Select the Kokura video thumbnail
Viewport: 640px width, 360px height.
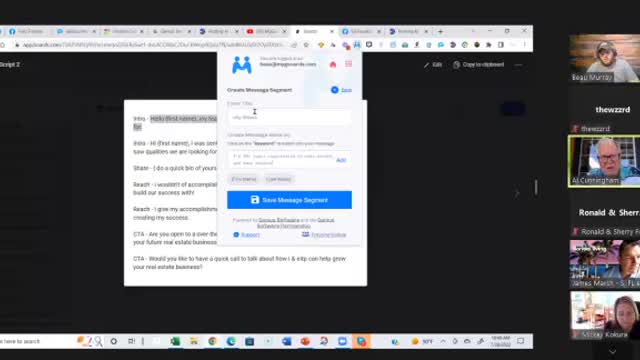604,315
